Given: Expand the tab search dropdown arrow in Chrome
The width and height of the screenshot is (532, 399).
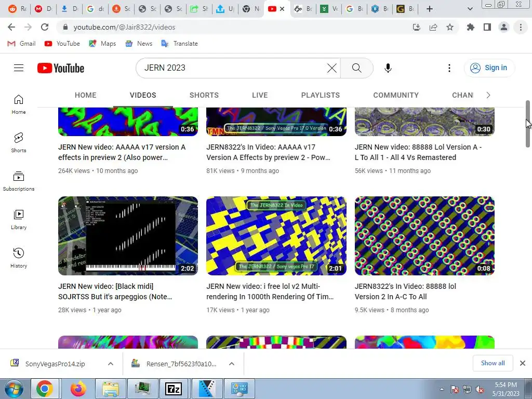Looking at the screenshot, I should (470, 9).
